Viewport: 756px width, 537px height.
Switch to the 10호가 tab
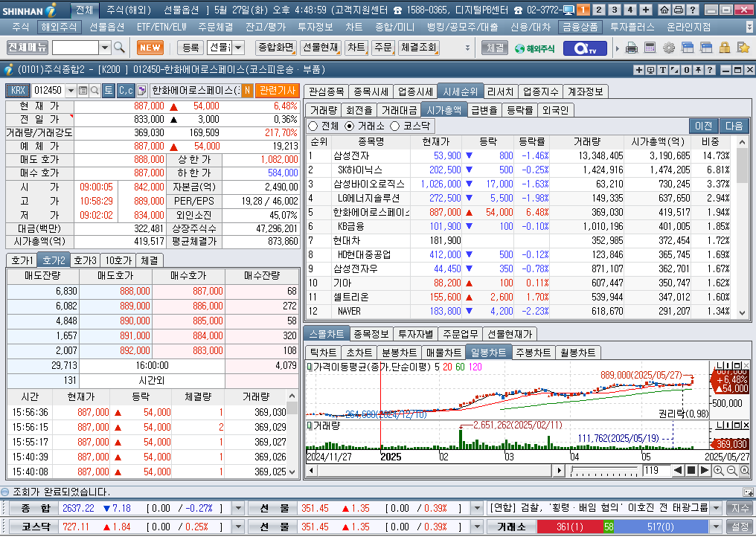pos(118,260)
